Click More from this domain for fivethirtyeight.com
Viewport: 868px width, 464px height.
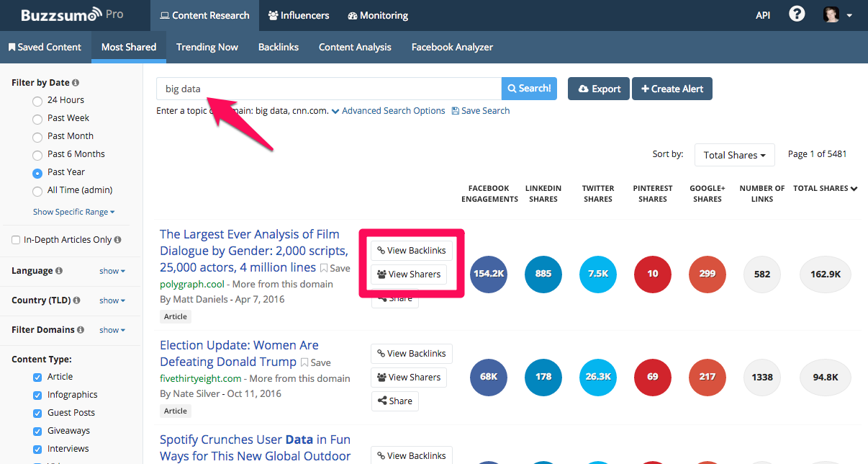pyautogui.click(x=300, y=379)
